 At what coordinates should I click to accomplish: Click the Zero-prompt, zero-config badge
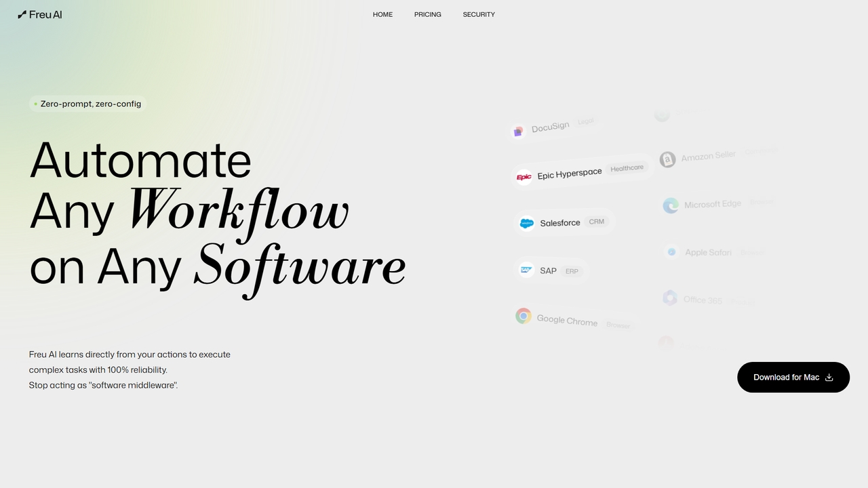88,104
